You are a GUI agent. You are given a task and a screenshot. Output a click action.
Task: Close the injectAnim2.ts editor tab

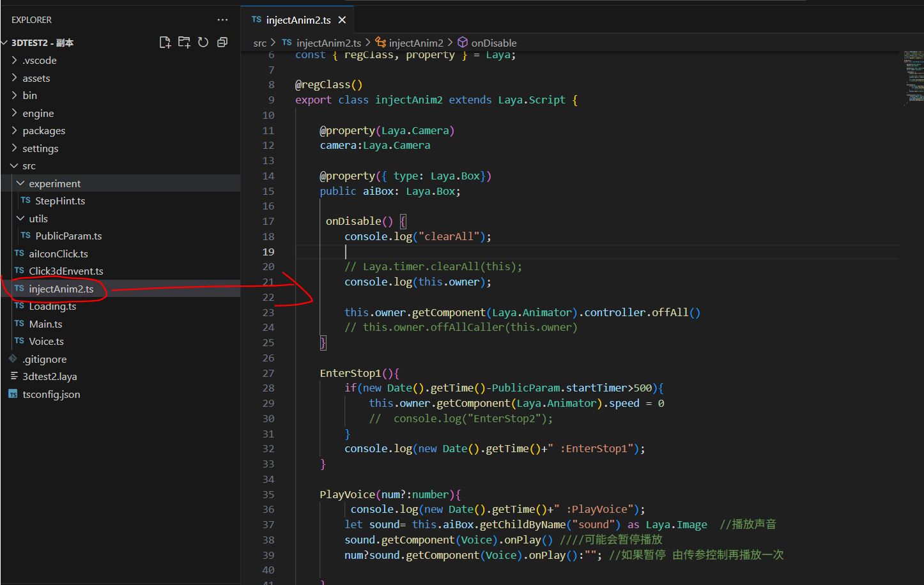pos(342,20)
